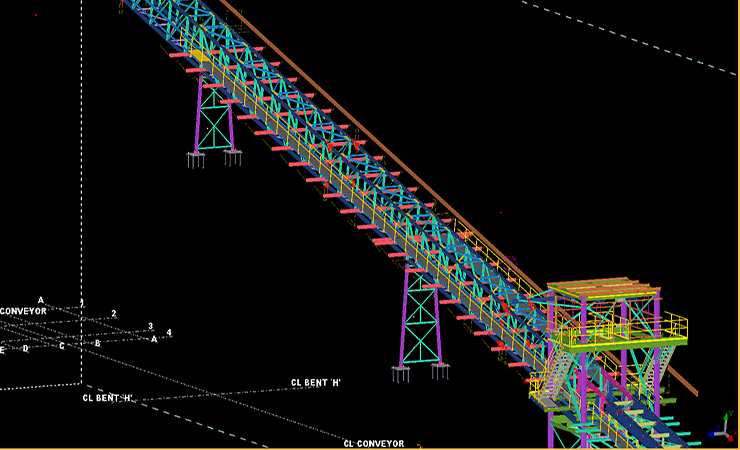This screenshot has width=740, height=450.
Task: Select the footing of the upper bent
Action: [x=196, y=156]
